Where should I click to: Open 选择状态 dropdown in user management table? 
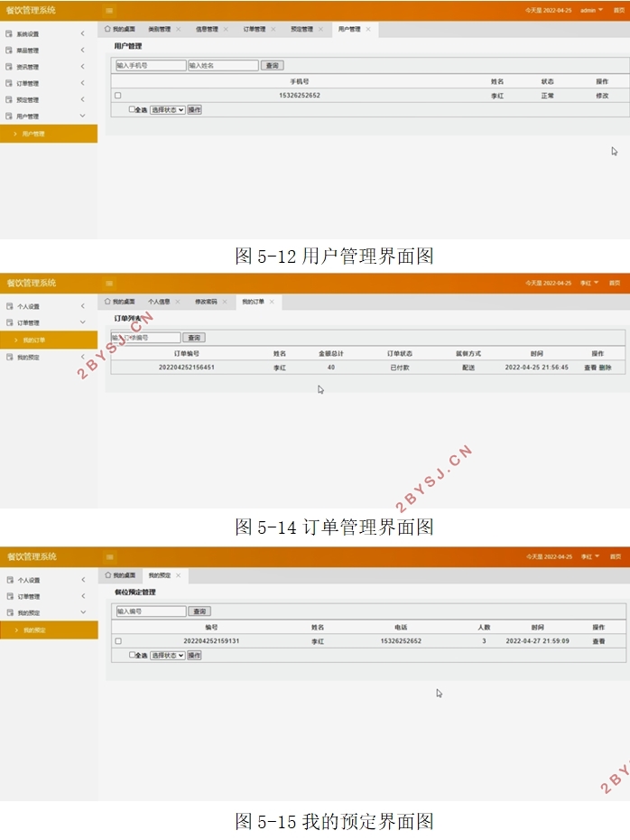click(x=168, y=110)
